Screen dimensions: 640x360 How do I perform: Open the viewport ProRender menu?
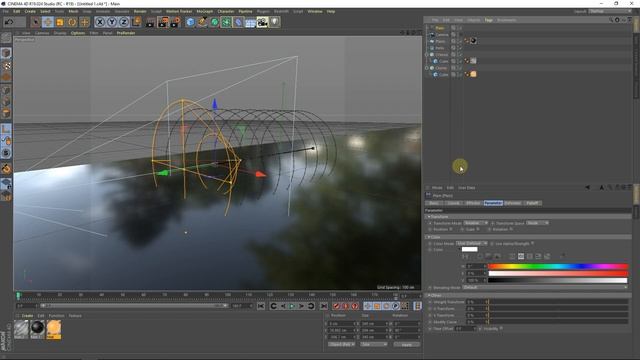(x=126, y=33)
